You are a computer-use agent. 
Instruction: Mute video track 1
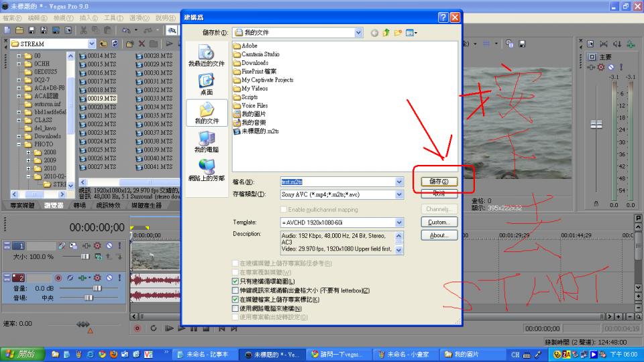[x=109, y=245]
